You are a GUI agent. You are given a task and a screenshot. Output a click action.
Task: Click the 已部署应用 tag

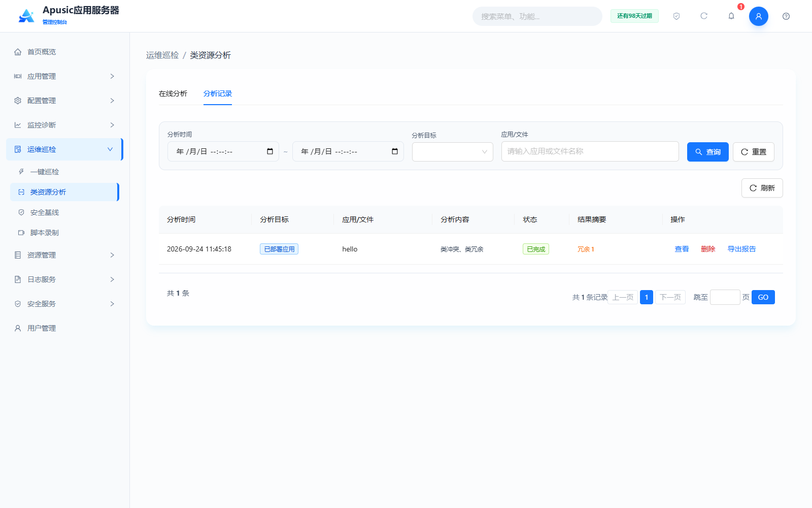279,249
